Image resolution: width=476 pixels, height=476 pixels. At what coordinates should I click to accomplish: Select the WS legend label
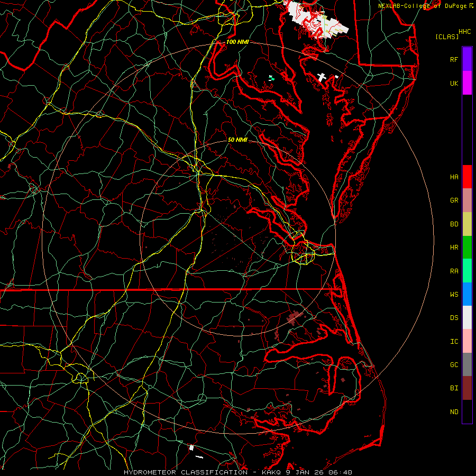[454, 294]
